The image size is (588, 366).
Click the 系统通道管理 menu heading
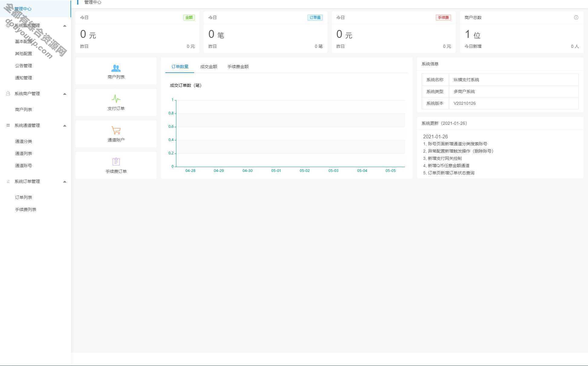[27, 125]
